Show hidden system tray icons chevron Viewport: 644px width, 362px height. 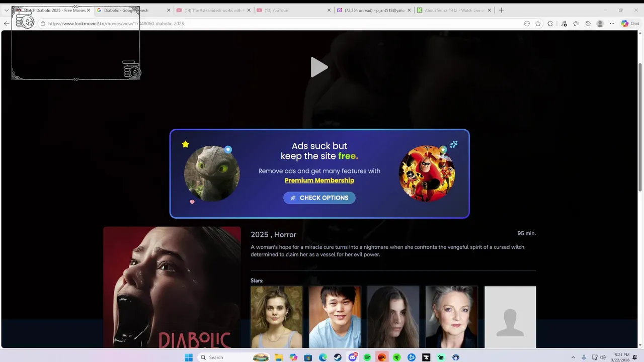coord(573,357)
